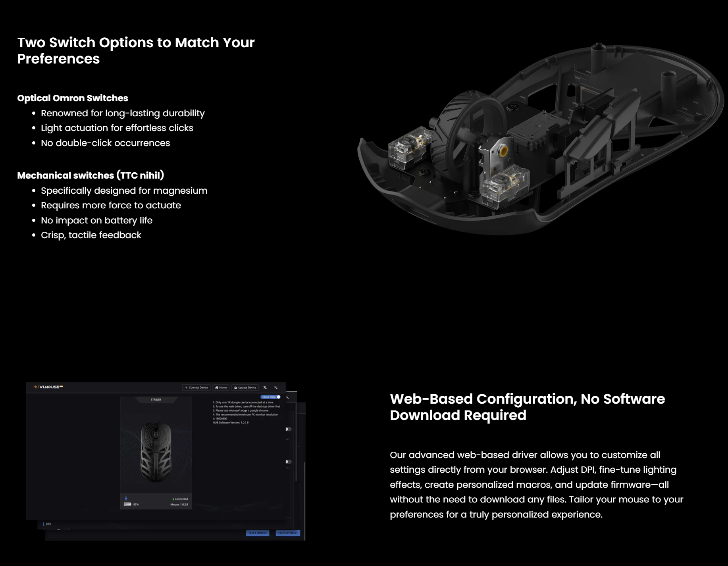
Task: Click the WLMOUSE logo in the driver window
Action: 48,387
